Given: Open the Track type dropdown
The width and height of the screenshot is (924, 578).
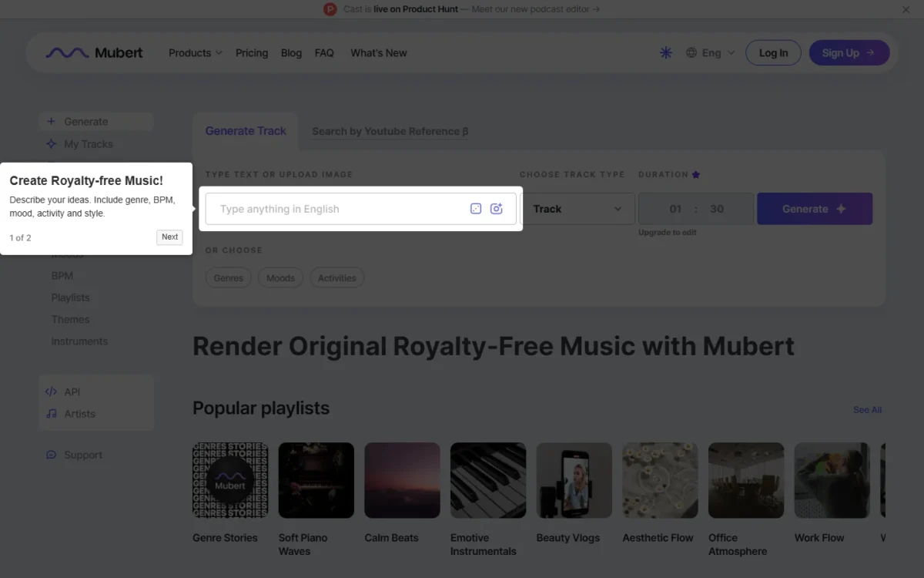Looking at the screenshot, I should tap(577, 209).
